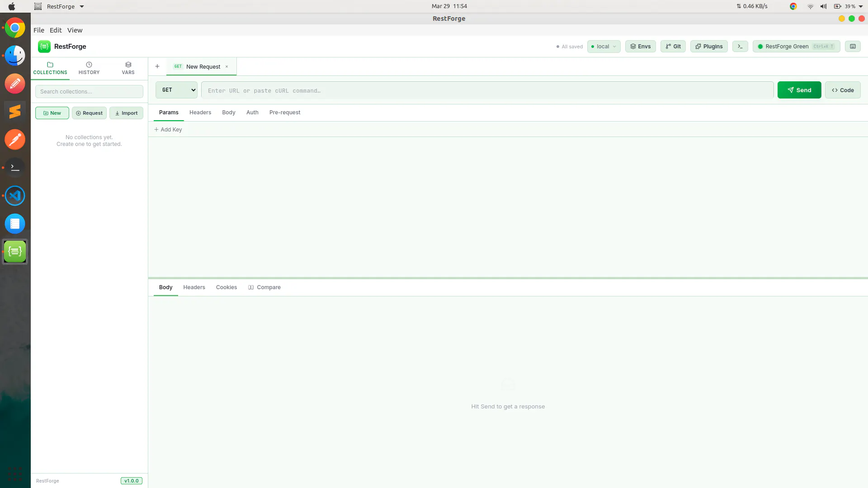Click the Import button
This screenshot has height=488, width=868.
pos(126,113)
